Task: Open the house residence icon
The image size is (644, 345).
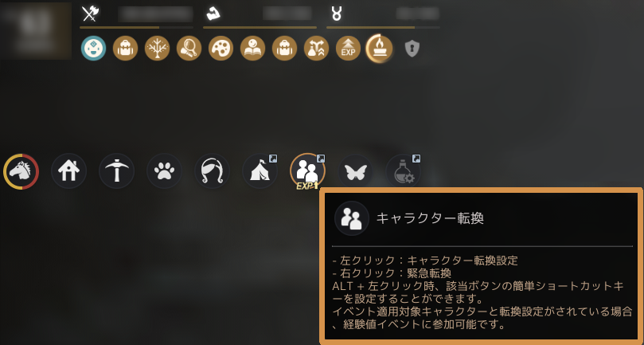Action: pos(68,171)
